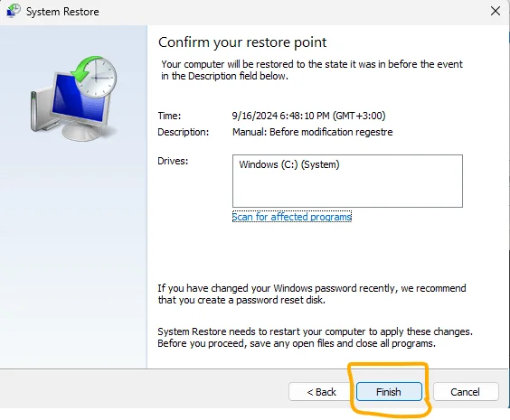Click the Drives: label
Screen dimensions: 510x420
pos(173,161)
